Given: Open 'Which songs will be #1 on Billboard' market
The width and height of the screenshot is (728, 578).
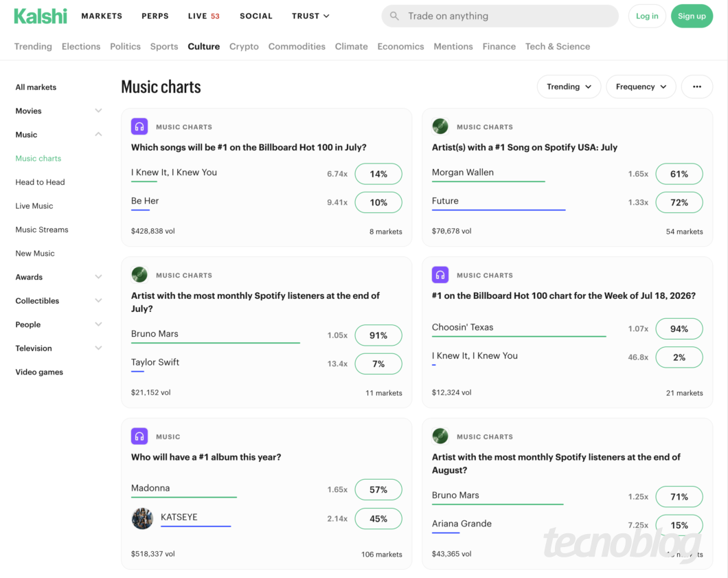Looking at the screenshot, I should pos(249,147).
